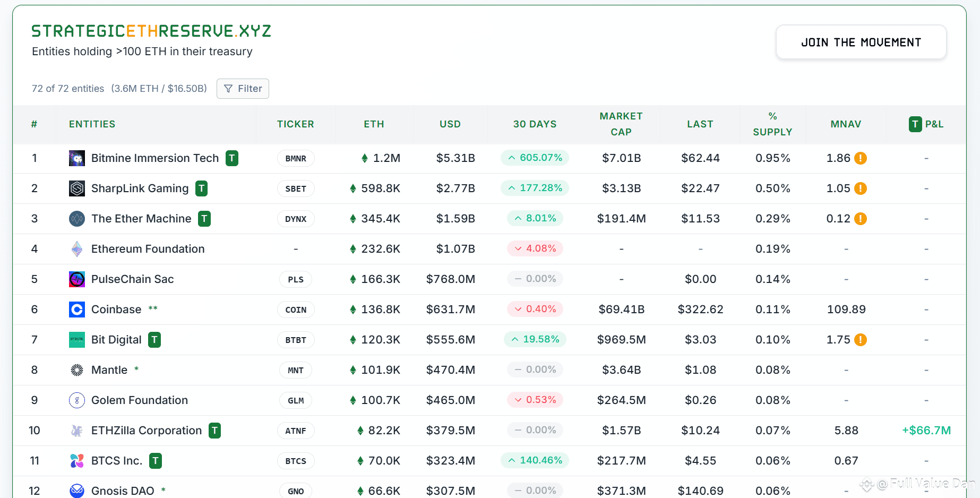Open the PulseChain Sac entity name
Viewport: 980px width, 498px height.
133,279
